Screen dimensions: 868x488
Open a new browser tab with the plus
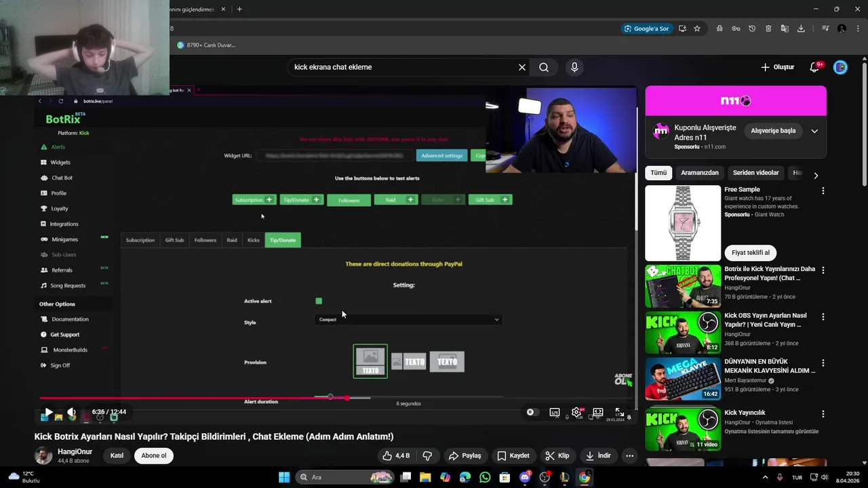[x=239, y=9]
